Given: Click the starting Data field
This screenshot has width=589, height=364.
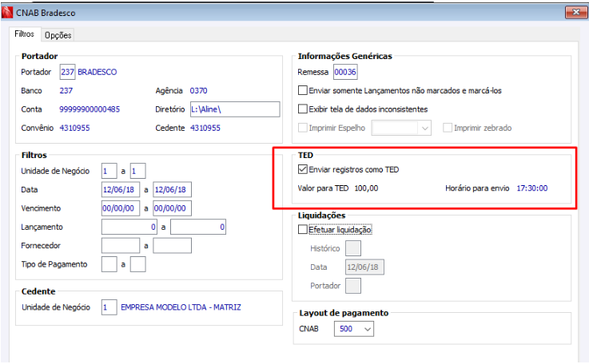Looking at the screenshot, I should coord(121,189).
